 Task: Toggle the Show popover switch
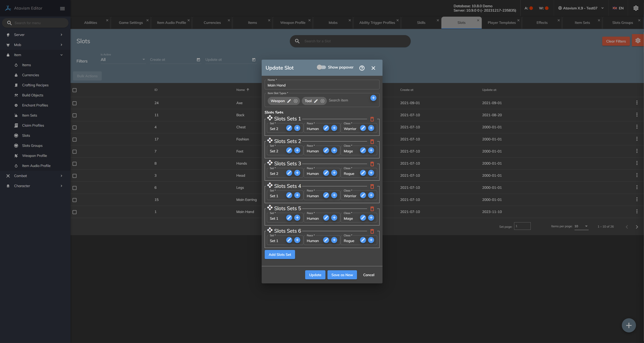(321, 67)
